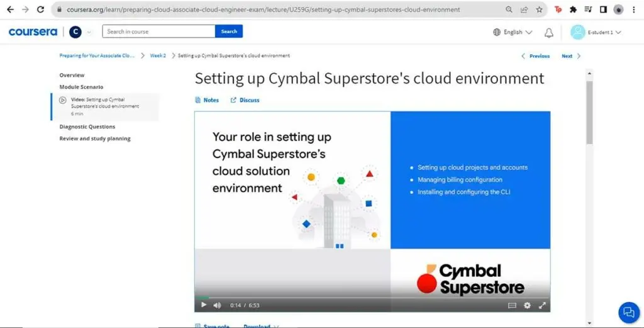Open video settings gear
This screenshot has width=644, height=328.
point(528,305)
